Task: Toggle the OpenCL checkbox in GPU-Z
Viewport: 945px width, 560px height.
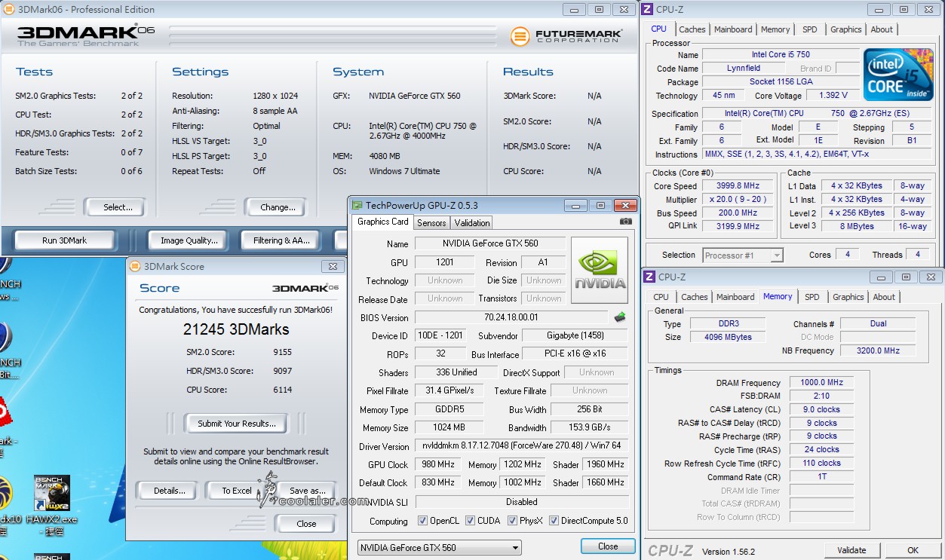Action: [423, 521]
